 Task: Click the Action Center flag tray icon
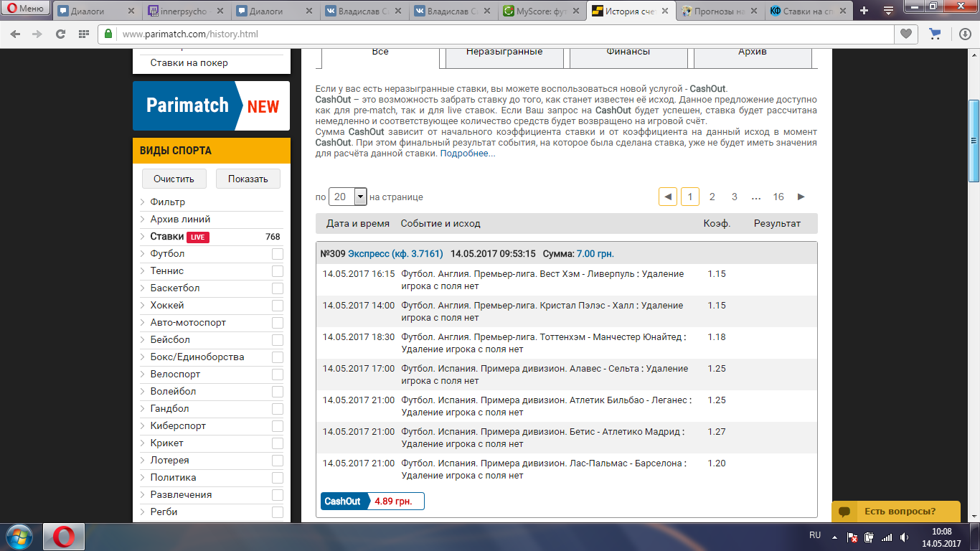coord(852,537)
